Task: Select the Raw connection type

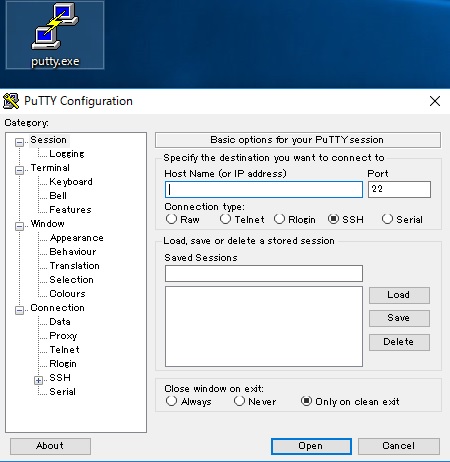Action: tap(183, 219)
